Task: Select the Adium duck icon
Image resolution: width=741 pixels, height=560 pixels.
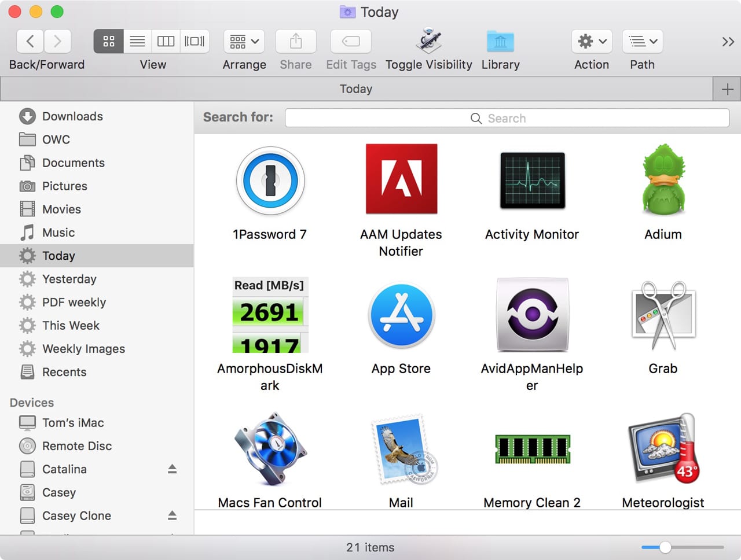Action: pyautogui.click(x=663, y=179)
